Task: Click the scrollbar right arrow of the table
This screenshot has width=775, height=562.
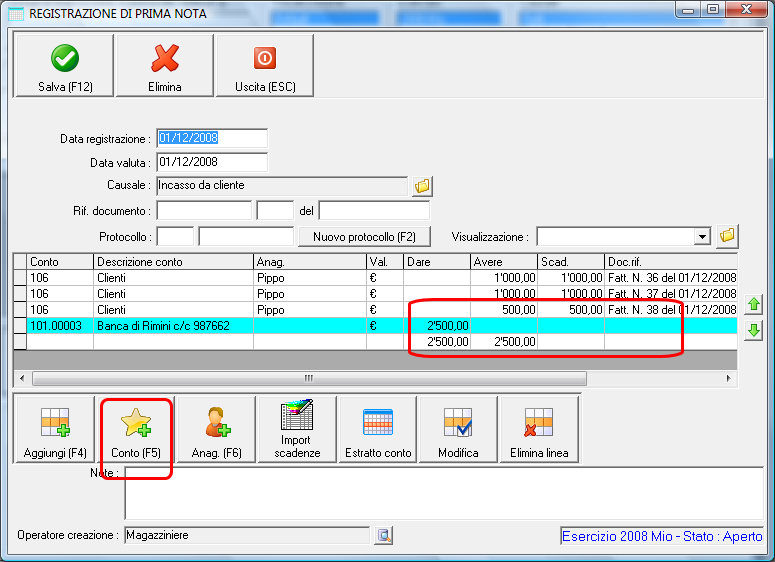Action: (729, 379)
